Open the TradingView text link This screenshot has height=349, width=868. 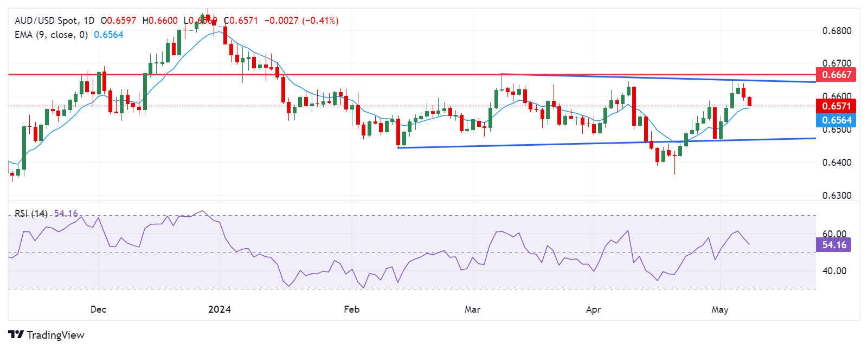[55, 335]
